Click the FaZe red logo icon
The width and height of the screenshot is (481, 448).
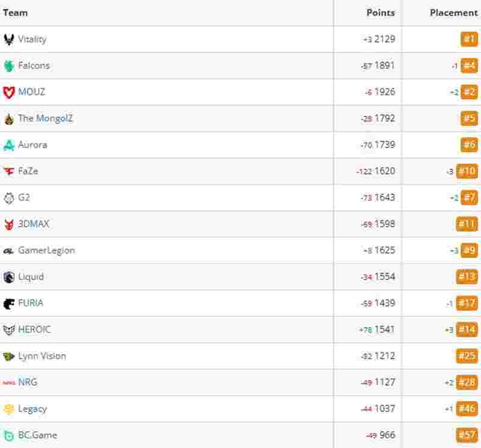coord(9,171)
